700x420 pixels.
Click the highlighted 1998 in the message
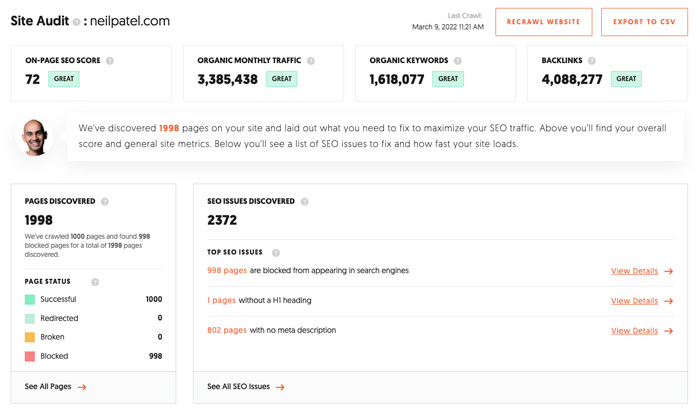[169, 128]
